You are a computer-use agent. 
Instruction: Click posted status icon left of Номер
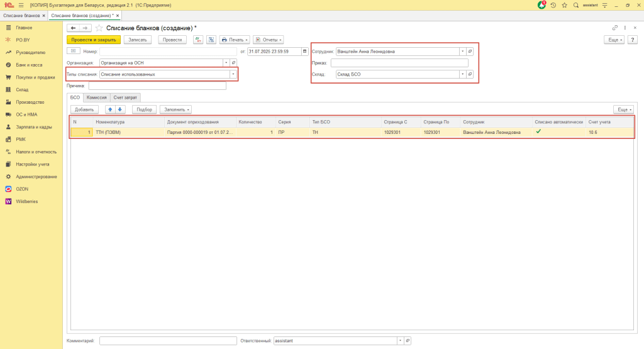(x=73, y=51)
